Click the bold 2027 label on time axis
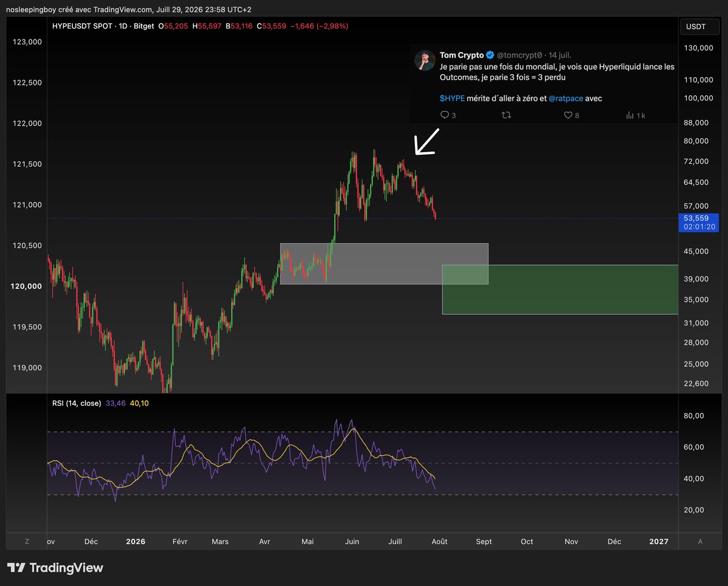 658,541
